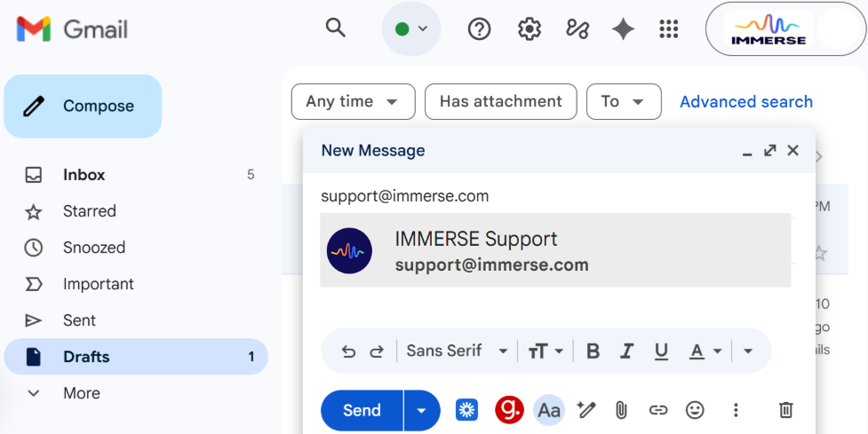Open the Advanced search link
Image resolution: width=868 pixels, height=434 pixels.
tap(745, 102)
